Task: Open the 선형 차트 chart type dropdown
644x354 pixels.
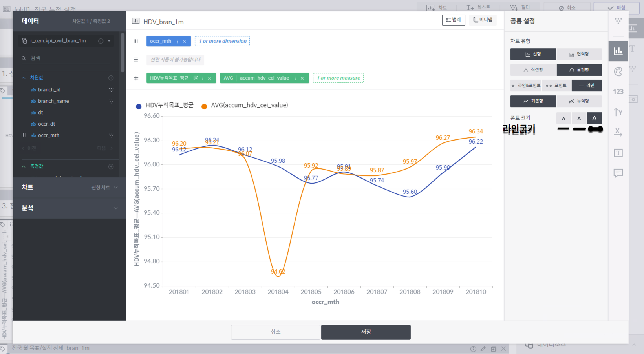Action: point(104,188)
